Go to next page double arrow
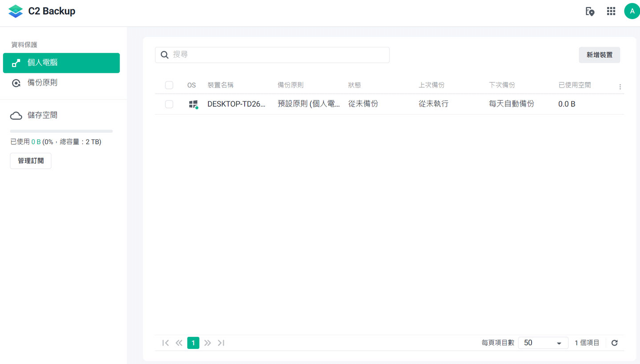640x364 pixels. (x=208, y=343)
